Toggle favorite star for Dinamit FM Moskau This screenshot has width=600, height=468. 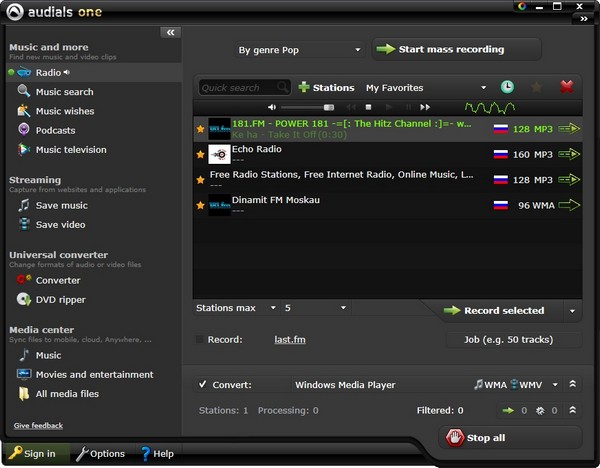tap(200, 205)
